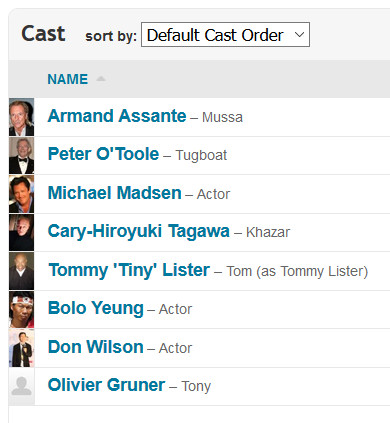Click the dropdown chevron next to Default Cast Order
The width and height of the screenshot is (390, 423).
299,34
